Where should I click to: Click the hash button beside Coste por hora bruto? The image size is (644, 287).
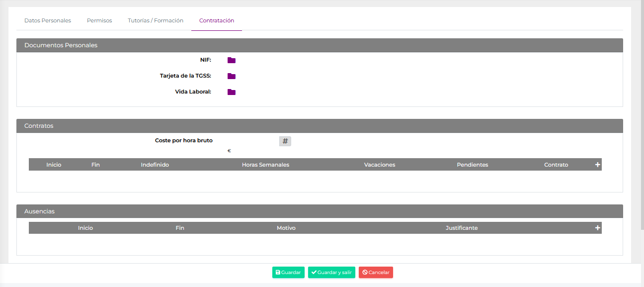[x=285, y=141]
